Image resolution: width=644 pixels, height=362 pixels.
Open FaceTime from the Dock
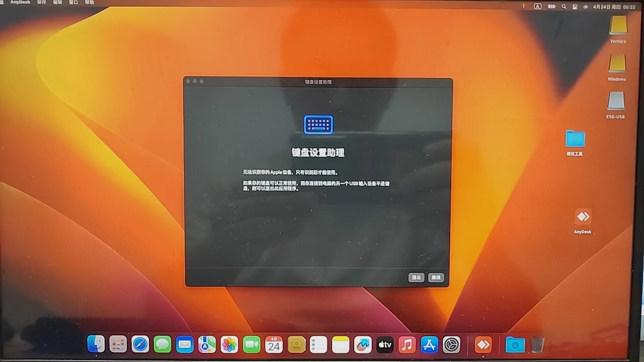pos(251,344)
